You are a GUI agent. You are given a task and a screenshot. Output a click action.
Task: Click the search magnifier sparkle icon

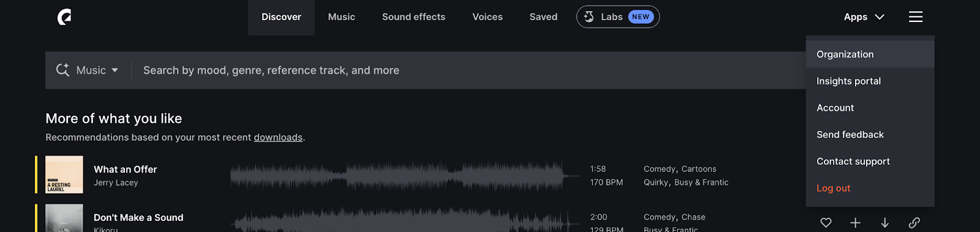62,70
